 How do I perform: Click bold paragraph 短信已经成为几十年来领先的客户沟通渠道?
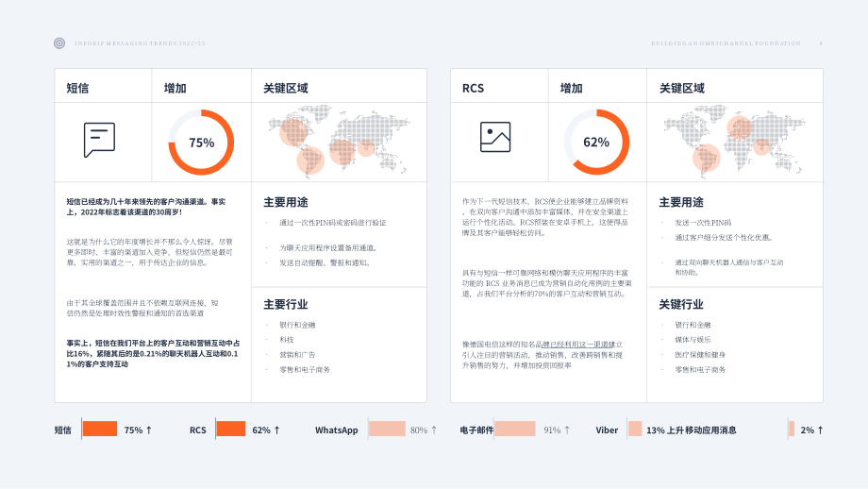(x=146, y=207)
